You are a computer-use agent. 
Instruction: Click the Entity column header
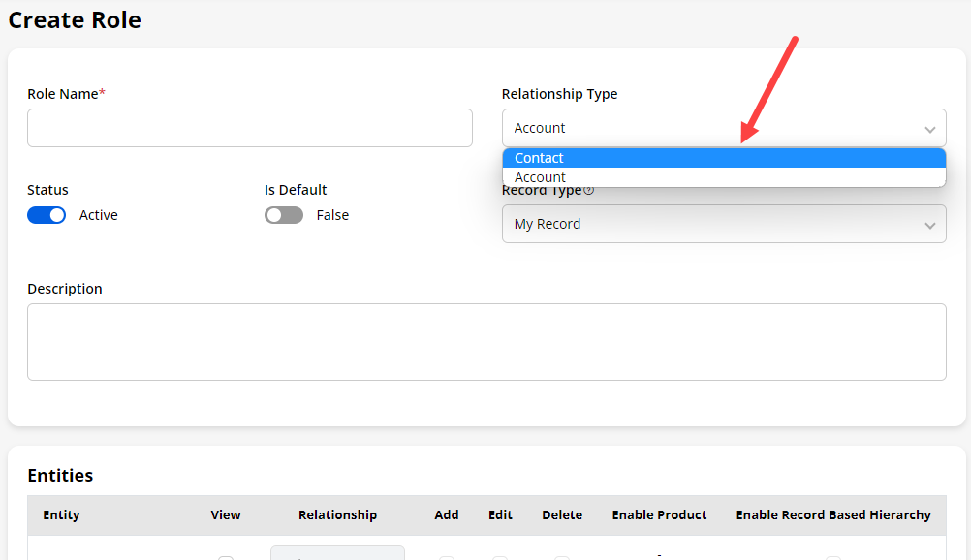click(x=61, y=514)
